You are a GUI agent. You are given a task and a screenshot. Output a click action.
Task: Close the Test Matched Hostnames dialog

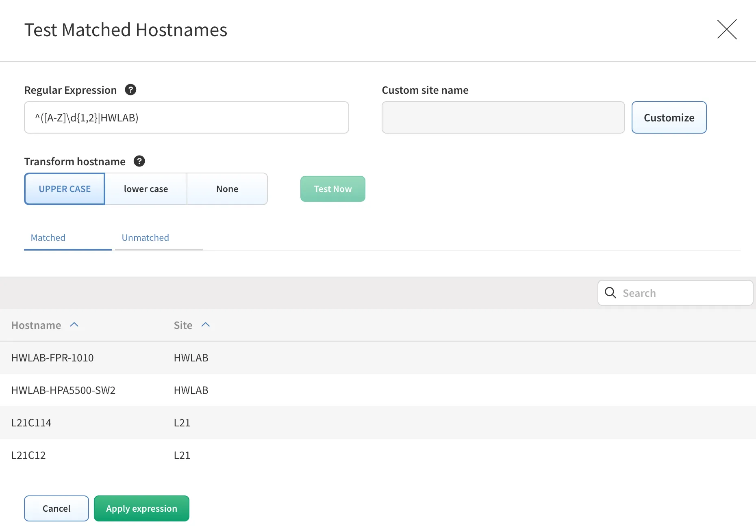(x=727, y=30)
